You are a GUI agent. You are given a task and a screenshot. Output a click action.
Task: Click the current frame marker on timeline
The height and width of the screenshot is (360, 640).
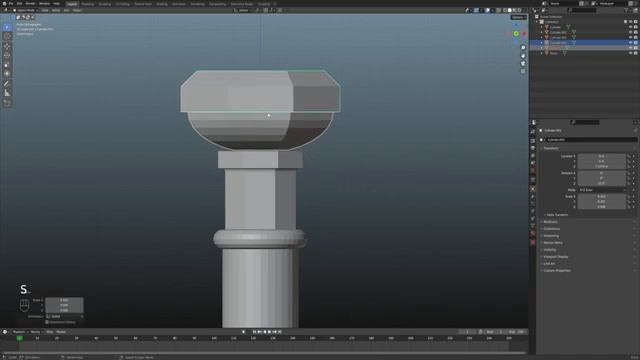coord(19,338)
